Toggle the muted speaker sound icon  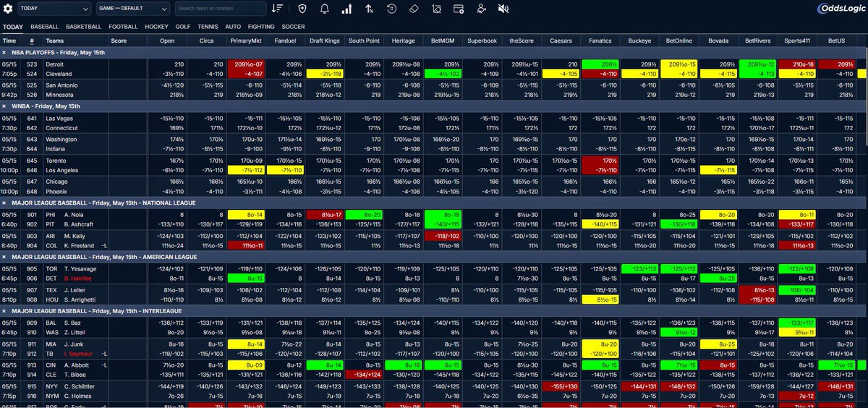(503, 9)
